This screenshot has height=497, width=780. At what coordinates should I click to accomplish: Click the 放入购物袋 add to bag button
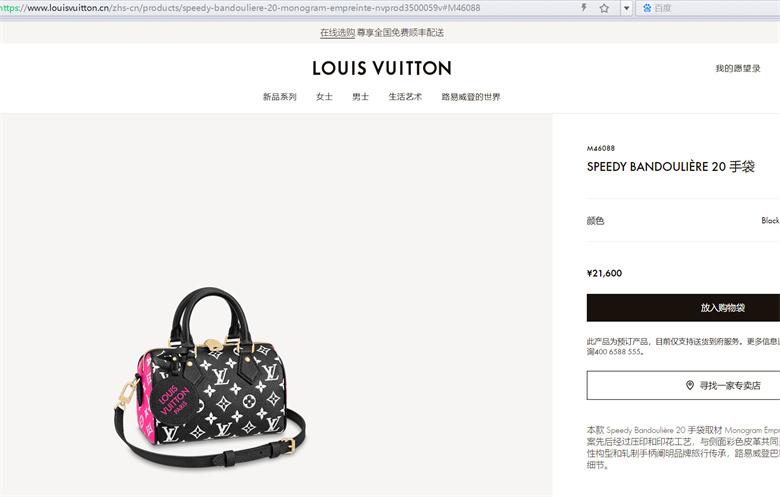click(x=683, y=307)
